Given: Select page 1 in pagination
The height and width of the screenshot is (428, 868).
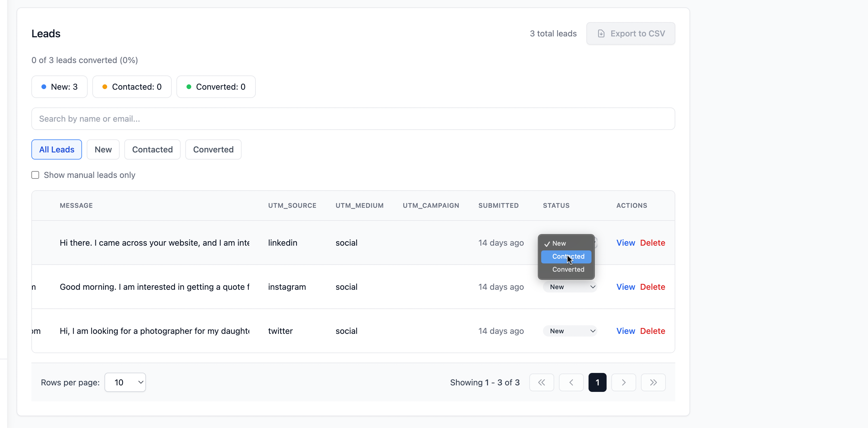Looking at the screenshot, I should tap(597, 382).
